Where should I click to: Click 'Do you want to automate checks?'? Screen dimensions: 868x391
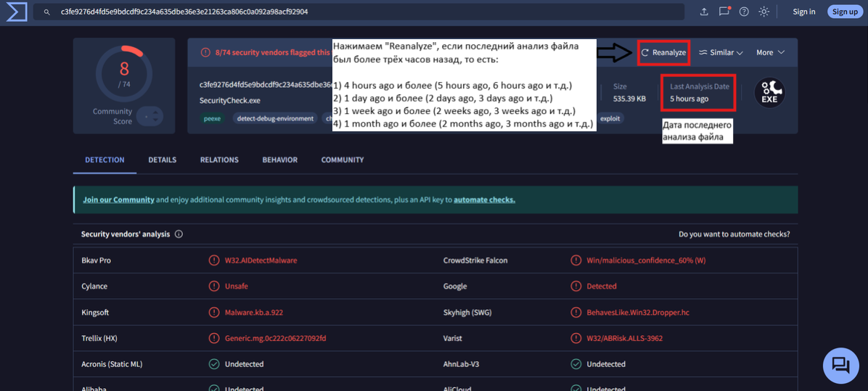pyautogui.click(x=734, y=234)
